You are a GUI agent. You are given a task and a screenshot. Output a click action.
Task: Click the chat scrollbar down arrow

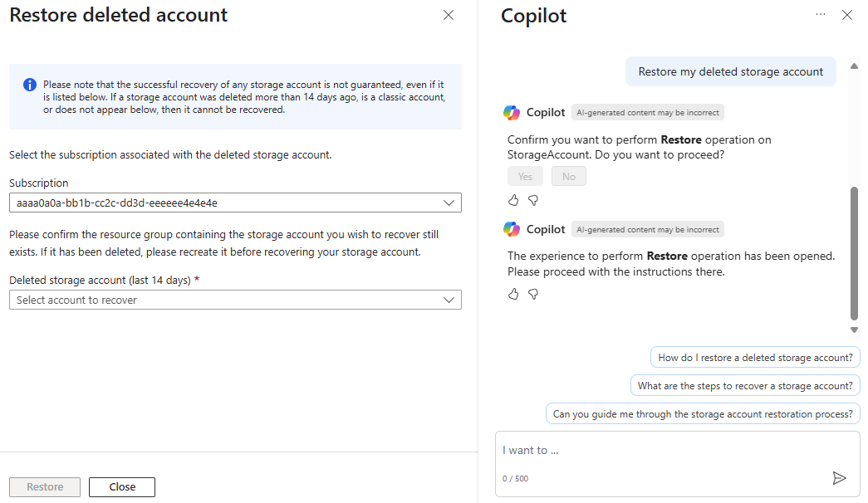coord(854,330)
